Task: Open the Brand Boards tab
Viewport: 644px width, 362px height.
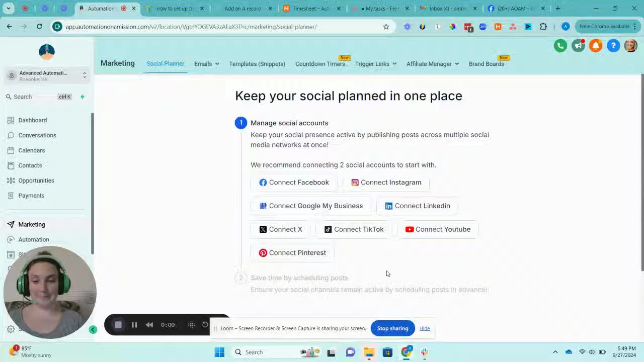Action: click(486, 64)
